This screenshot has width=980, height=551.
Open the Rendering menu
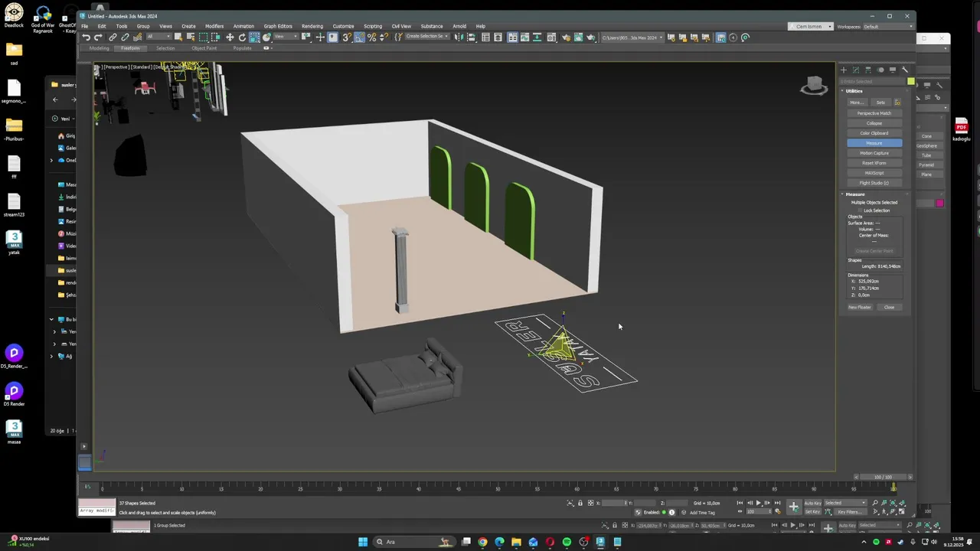(x=312, y=26)
